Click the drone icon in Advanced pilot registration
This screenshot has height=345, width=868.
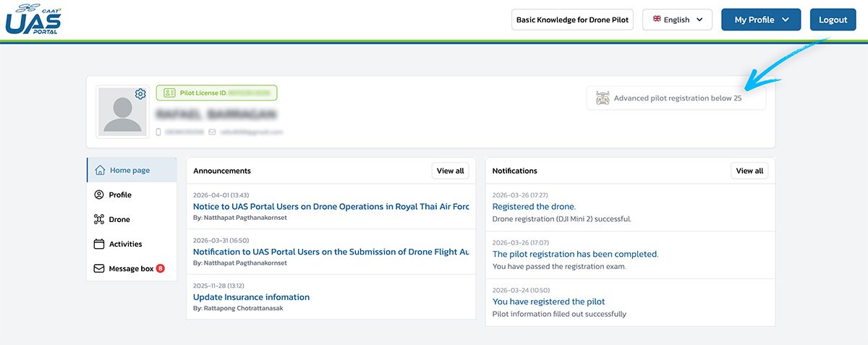click(603, 98)
